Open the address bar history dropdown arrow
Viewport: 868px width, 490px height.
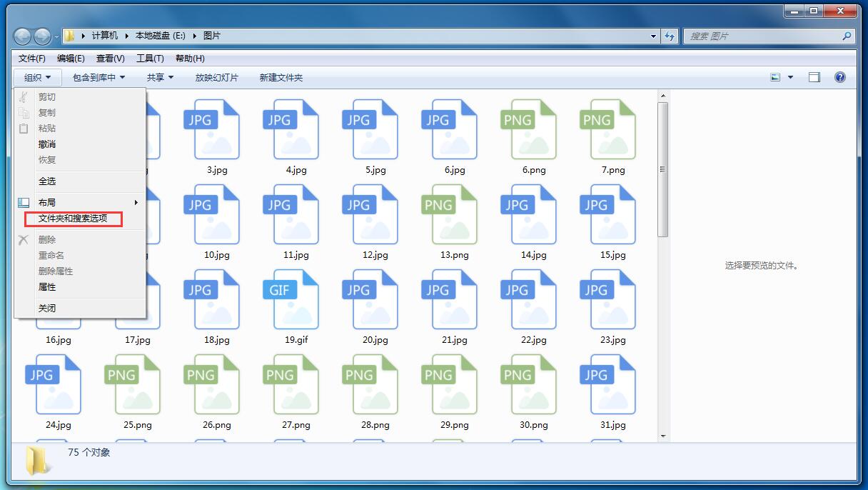click(652, 36)
